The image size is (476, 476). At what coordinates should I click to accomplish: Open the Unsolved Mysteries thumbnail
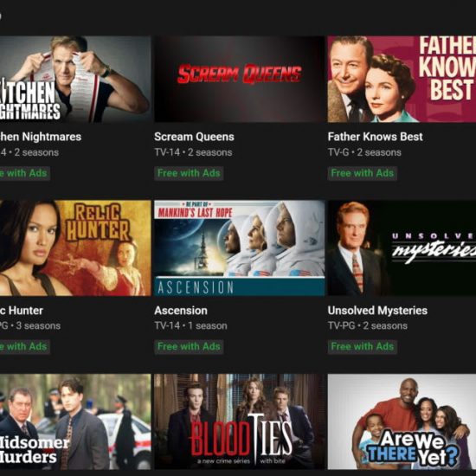(x=402, y=248)
